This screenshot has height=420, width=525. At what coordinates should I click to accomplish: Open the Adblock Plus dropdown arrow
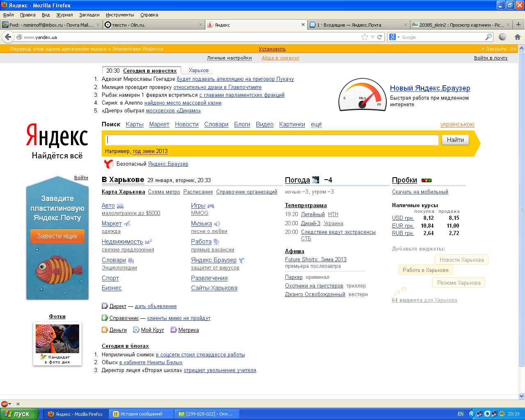(10, 404)
